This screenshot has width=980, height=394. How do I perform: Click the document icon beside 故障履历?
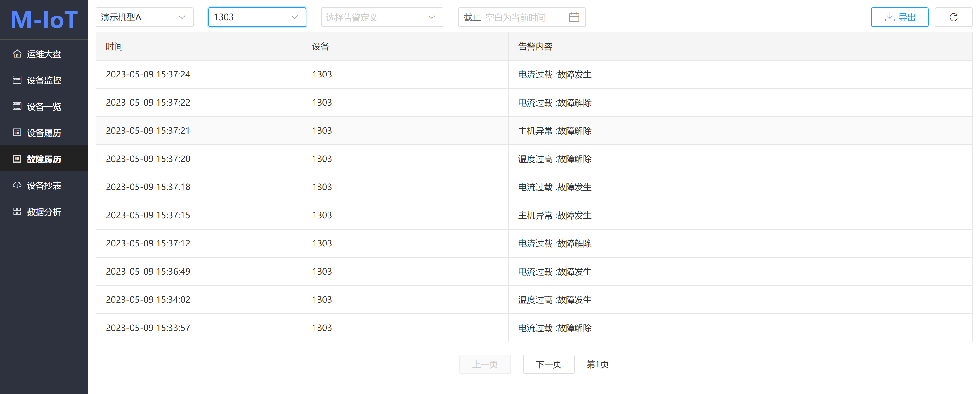[x=17, y=159]
